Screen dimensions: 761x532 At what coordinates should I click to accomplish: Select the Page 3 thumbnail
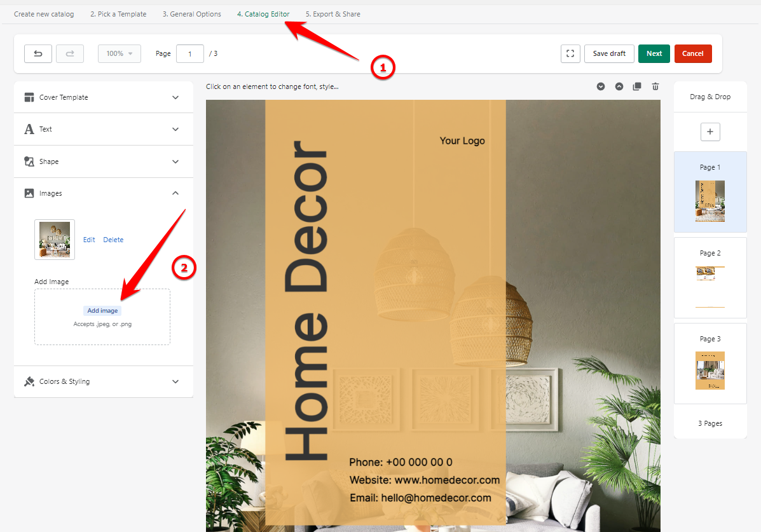(x=710, y=371)
